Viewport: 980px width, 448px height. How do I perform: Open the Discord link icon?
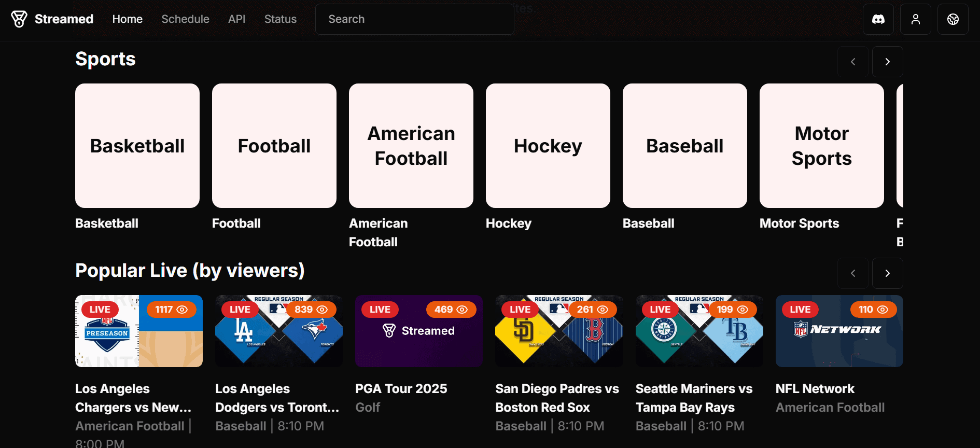point(878,19)
